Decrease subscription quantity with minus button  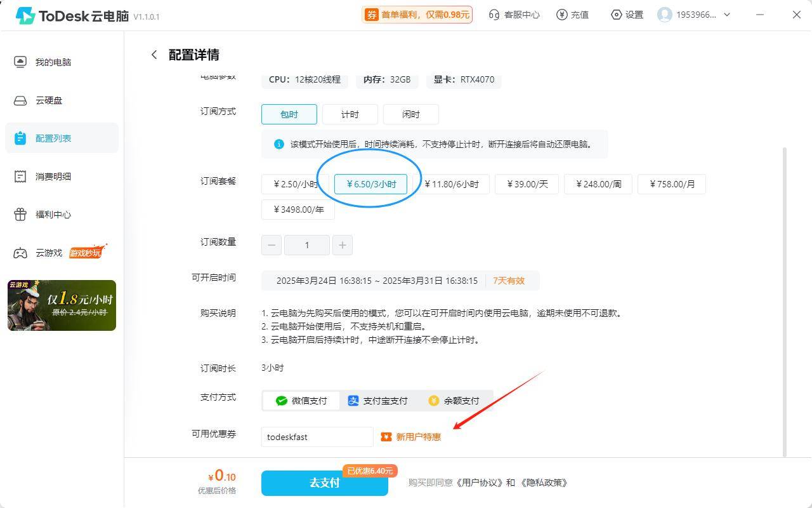(x=272, y=245)
